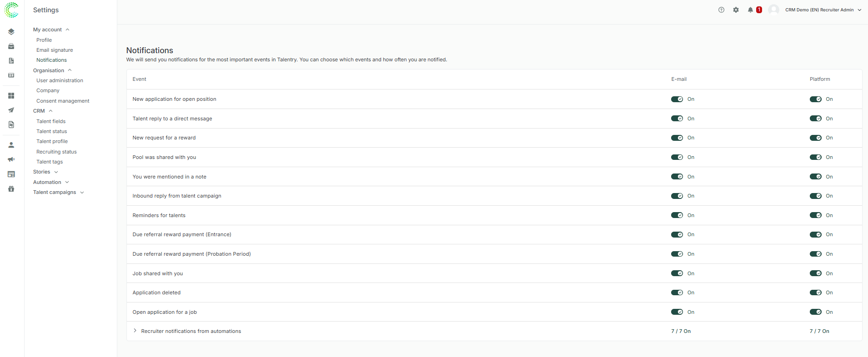This screenshot has height=357, width=868.
Task: Go to User administration settings
Action: tap(60, 81)
